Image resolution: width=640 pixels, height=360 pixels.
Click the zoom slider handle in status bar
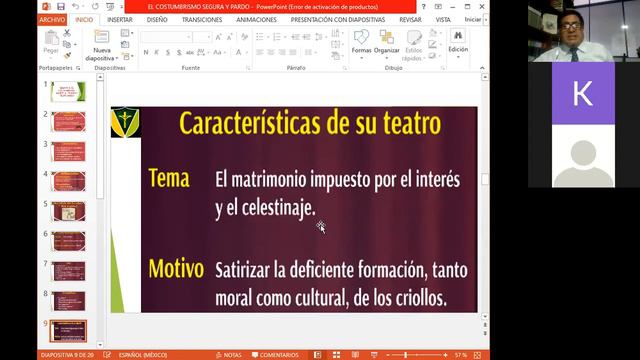coord(406,355)
